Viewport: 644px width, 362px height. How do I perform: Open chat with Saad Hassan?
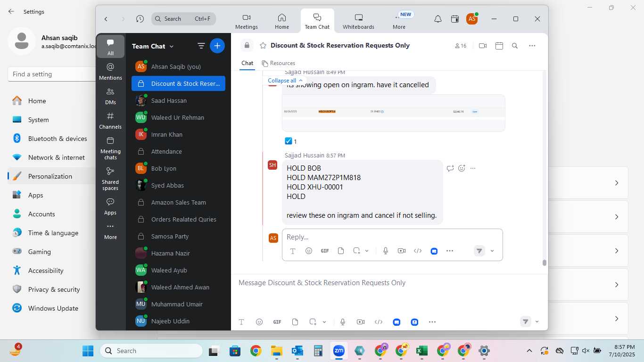178,100
